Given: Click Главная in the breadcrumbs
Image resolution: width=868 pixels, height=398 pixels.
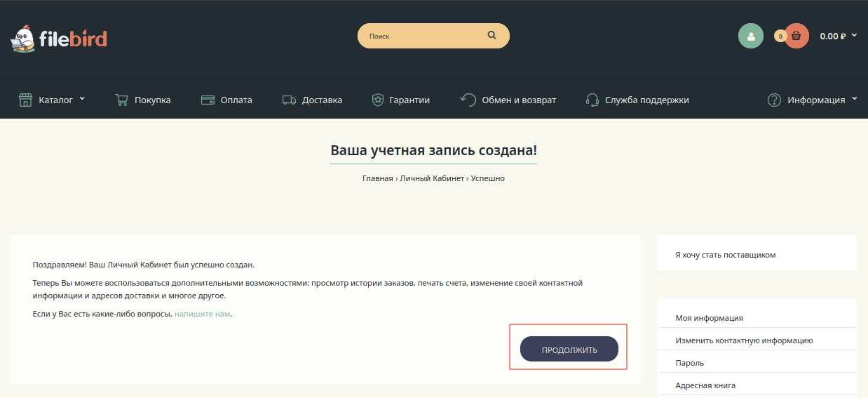Looking at the screenshot, I should point(377,178).
